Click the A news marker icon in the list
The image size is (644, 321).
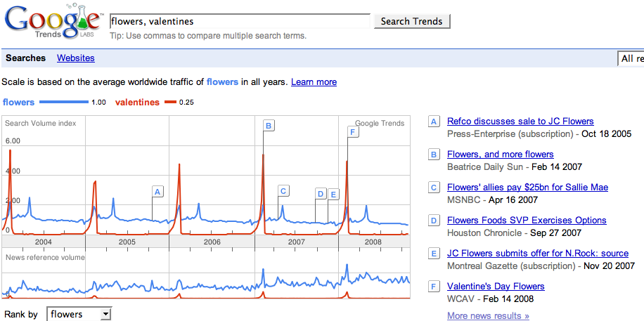(434, 122)
